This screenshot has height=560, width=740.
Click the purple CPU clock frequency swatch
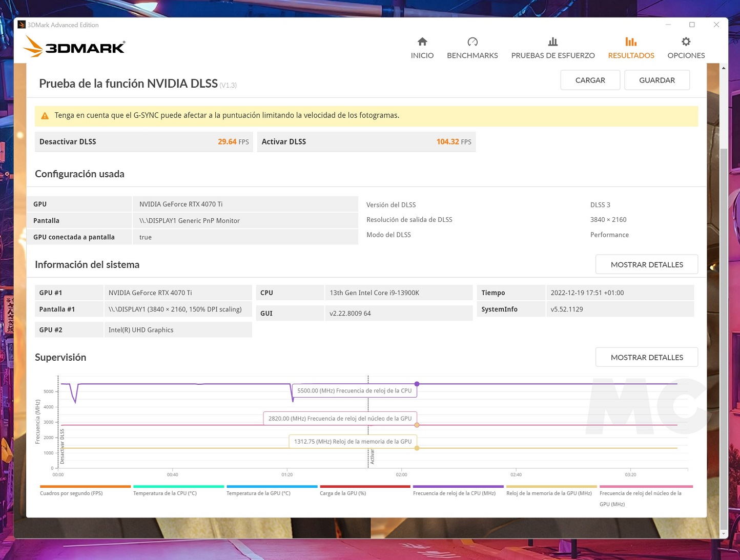point(458,487)
